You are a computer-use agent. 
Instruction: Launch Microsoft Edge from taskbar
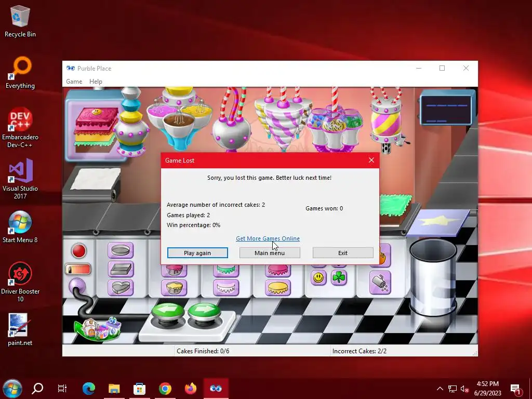89,389
